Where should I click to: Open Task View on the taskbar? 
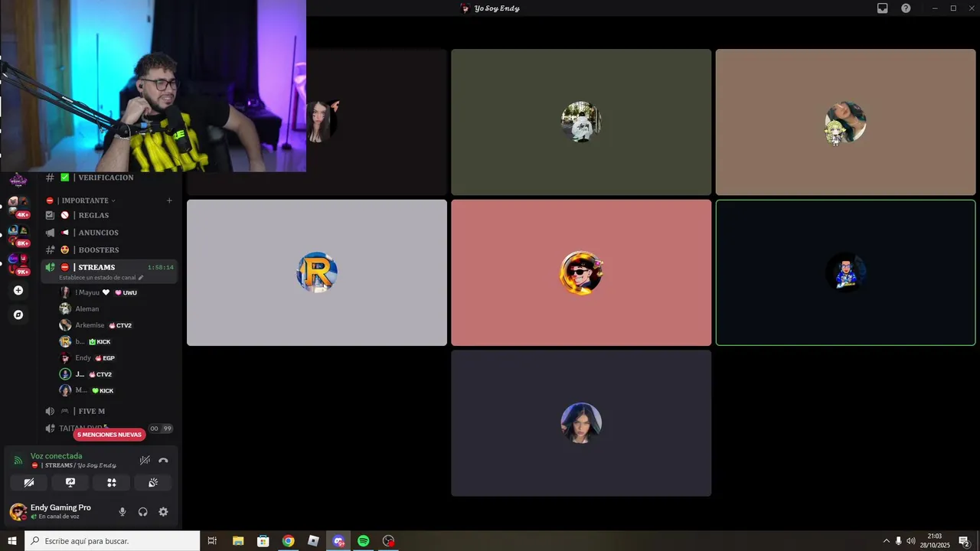212,541
